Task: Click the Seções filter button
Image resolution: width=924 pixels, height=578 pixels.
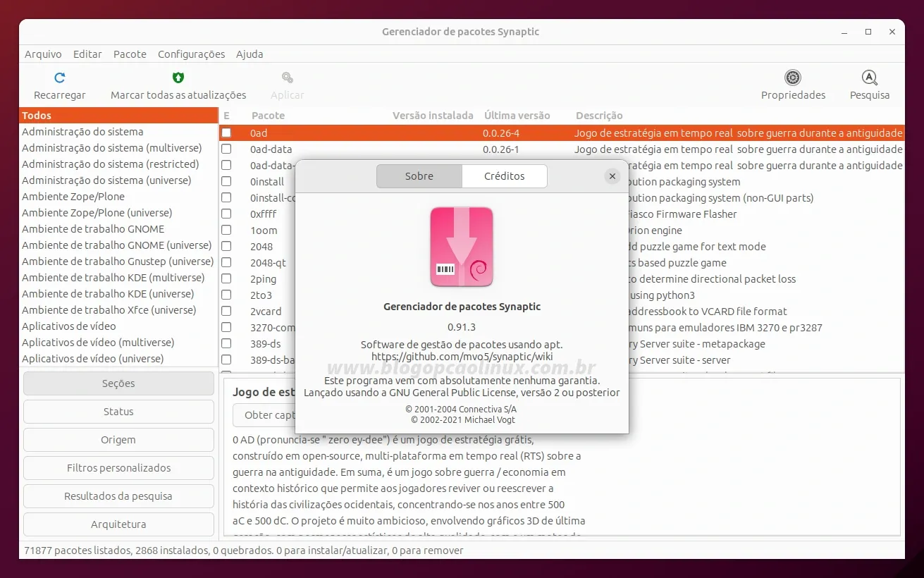Action: point(118,383)
